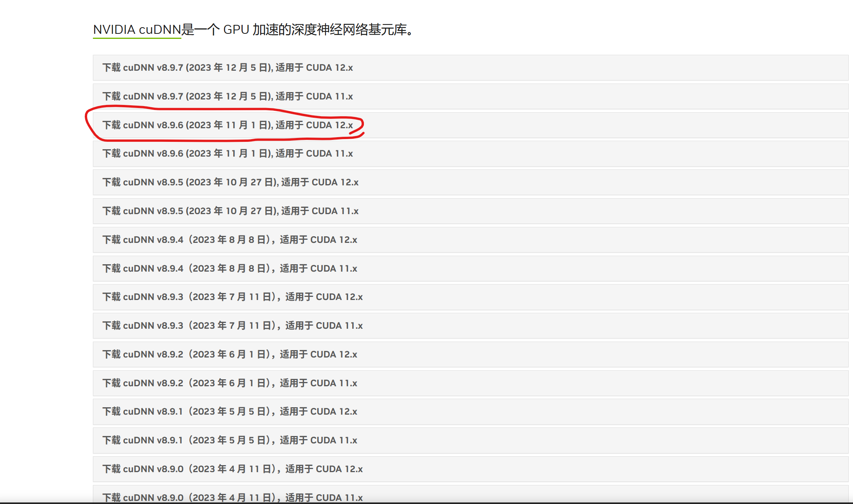Show cuDNN v8.9.3 CUDA 12.x section
This screenshot has width=853, height=504.
pyautogui.click(x=232, y=297)
